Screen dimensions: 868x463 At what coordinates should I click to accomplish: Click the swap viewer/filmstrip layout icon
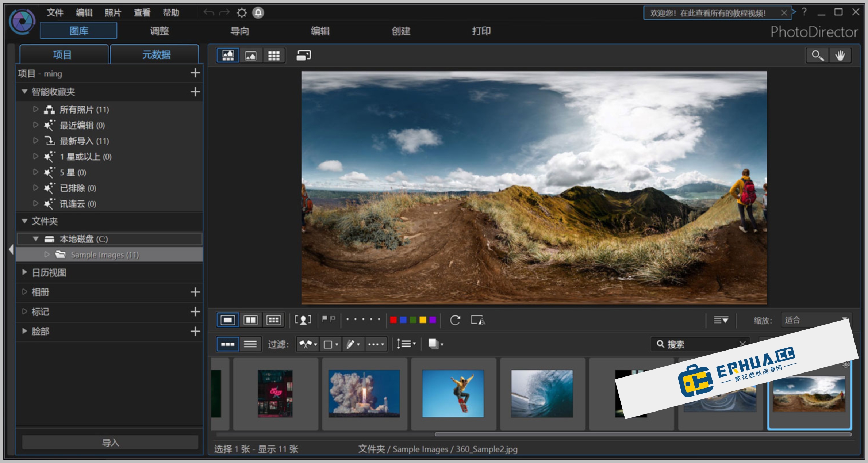point(303,55)
